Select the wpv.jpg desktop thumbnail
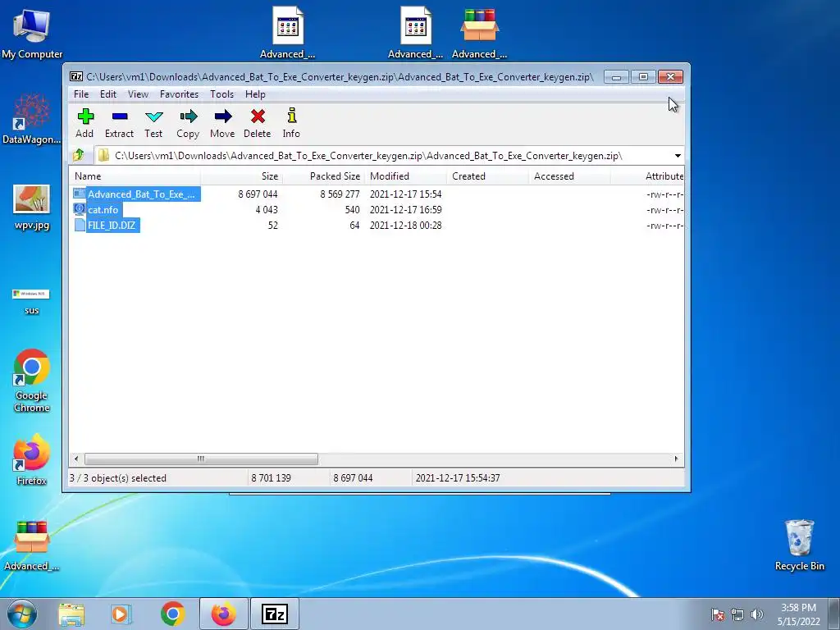840x630 pixels. point(32,208)
